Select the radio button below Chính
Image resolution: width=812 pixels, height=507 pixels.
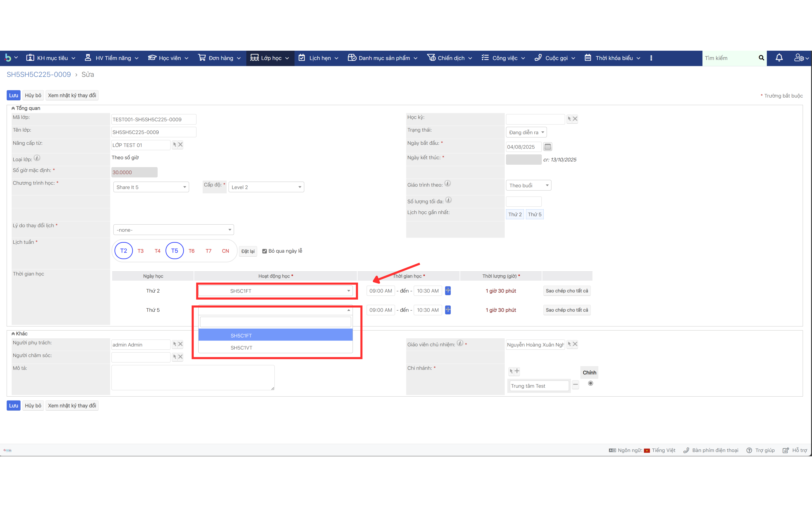pyautogui.click(x=591, y=383)
